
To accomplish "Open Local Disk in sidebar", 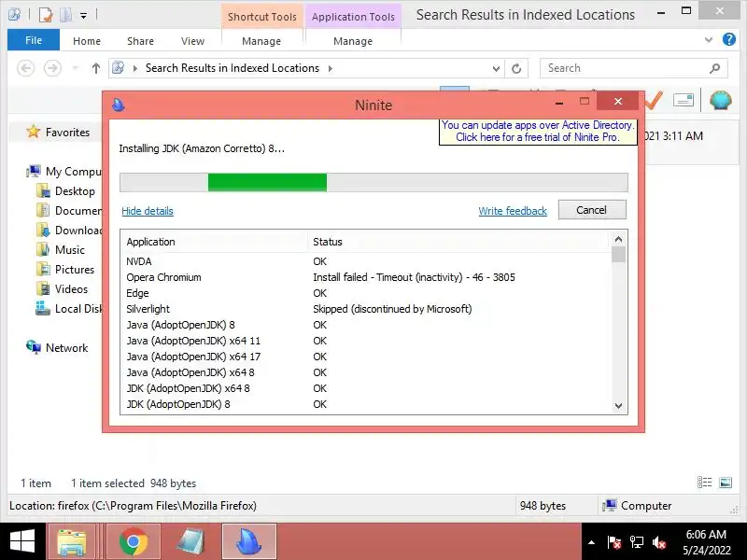I will pyautogui.click(x=69, y=308).
